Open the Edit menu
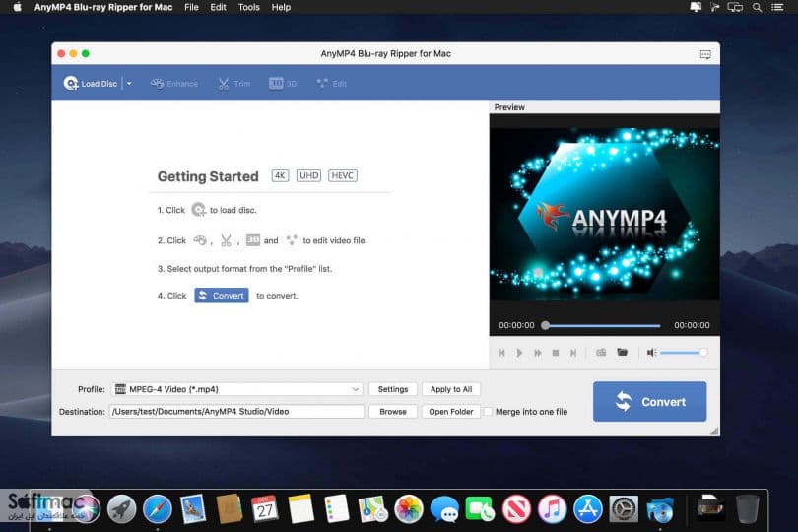The image size is (798, 532). [218, 7]
